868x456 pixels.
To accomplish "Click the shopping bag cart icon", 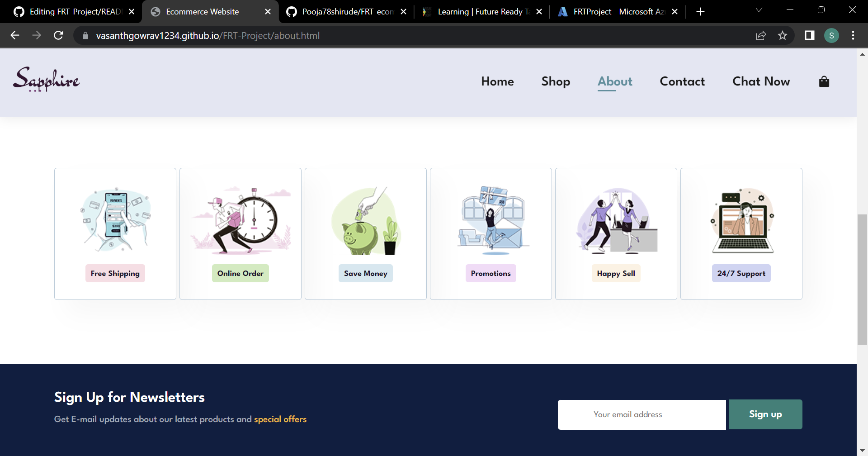I will coord(824,81).
